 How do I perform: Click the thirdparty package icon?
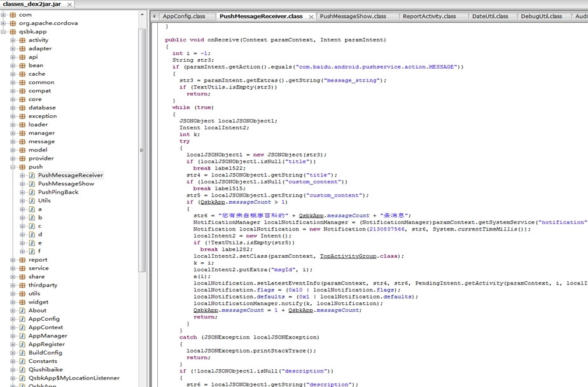pyautogui.click(x=22, y=285)
